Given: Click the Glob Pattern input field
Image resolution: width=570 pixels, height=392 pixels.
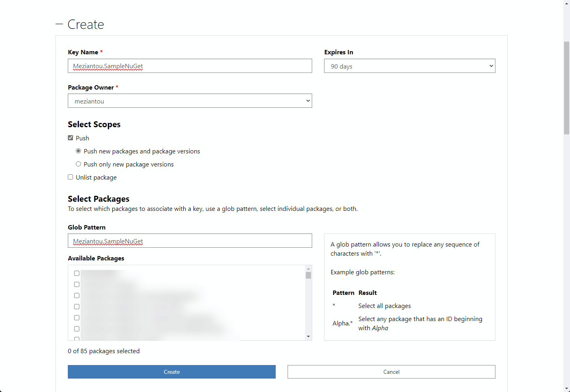Looking at the screenshot, I should pos(190,241).
